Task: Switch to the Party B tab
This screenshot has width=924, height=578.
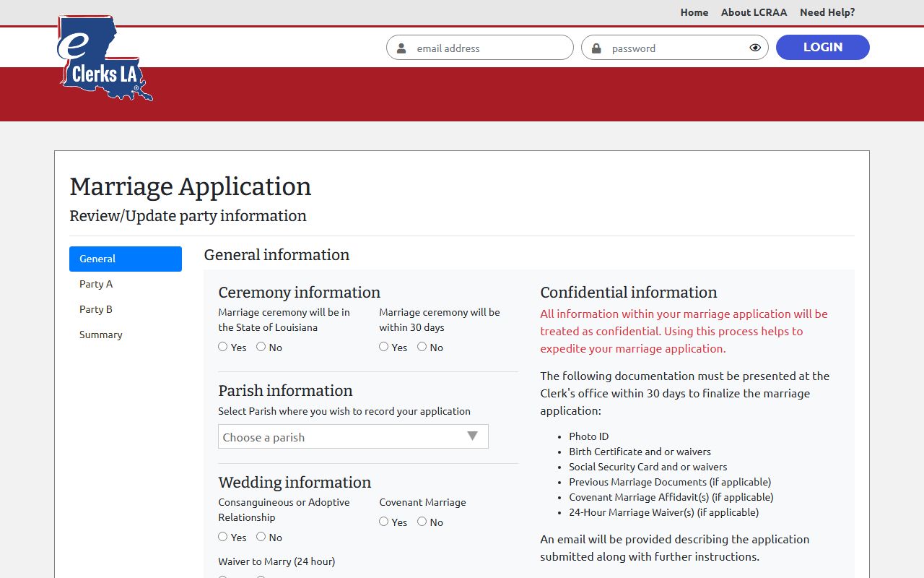Action: (126, 309)
